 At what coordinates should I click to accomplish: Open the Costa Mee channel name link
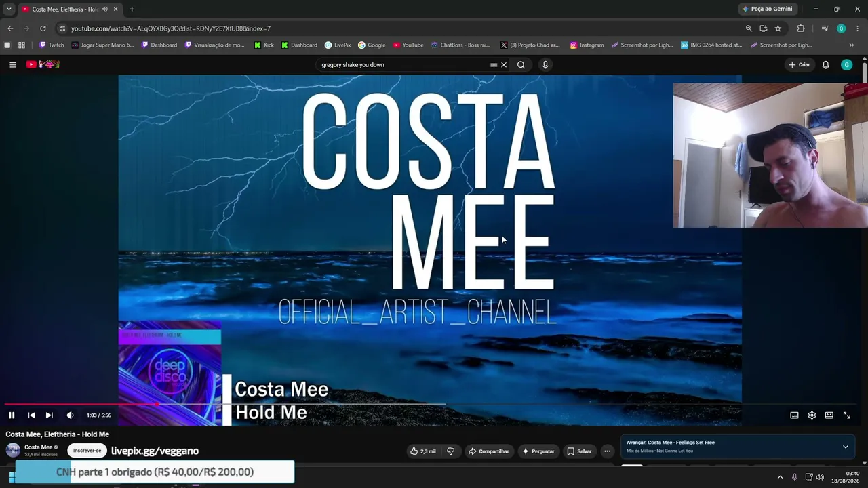point(38,447)
